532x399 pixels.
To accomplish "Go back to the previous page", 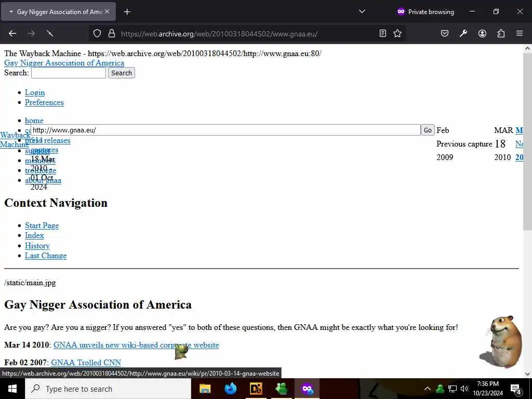I will 12,33.
